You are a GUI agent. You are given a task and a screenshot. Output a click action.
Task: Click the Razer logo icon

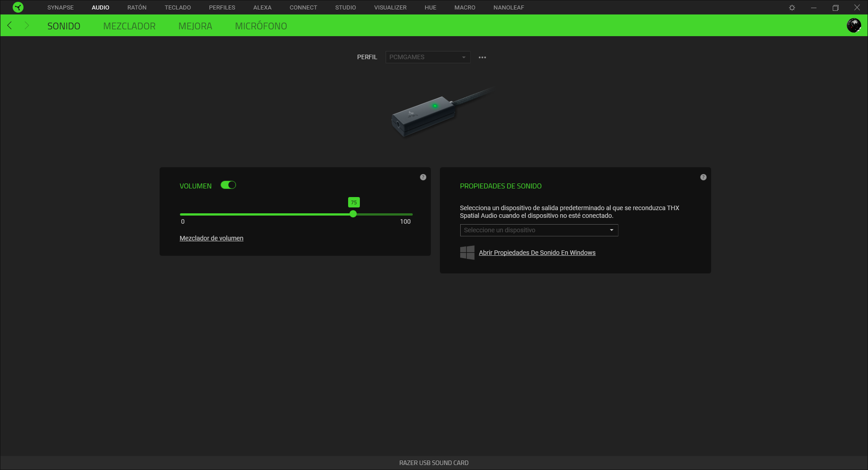[x=18, y=7]
